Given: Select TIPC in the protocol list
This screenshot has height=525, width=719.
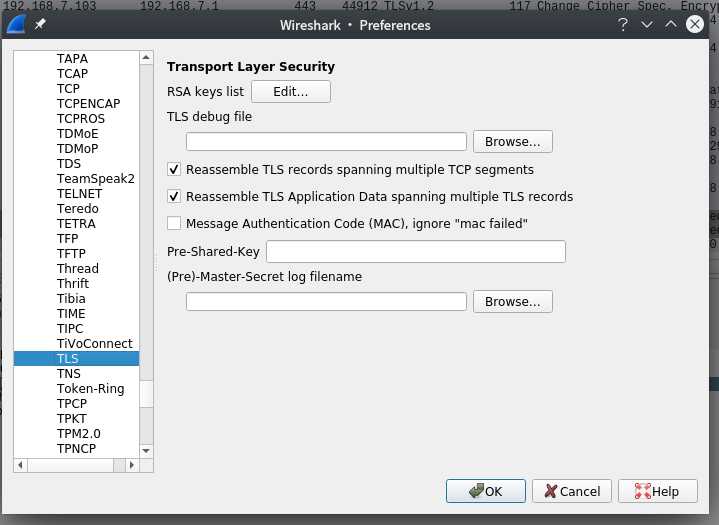Looking at the screenshot, I should click(x=70, y=329).
